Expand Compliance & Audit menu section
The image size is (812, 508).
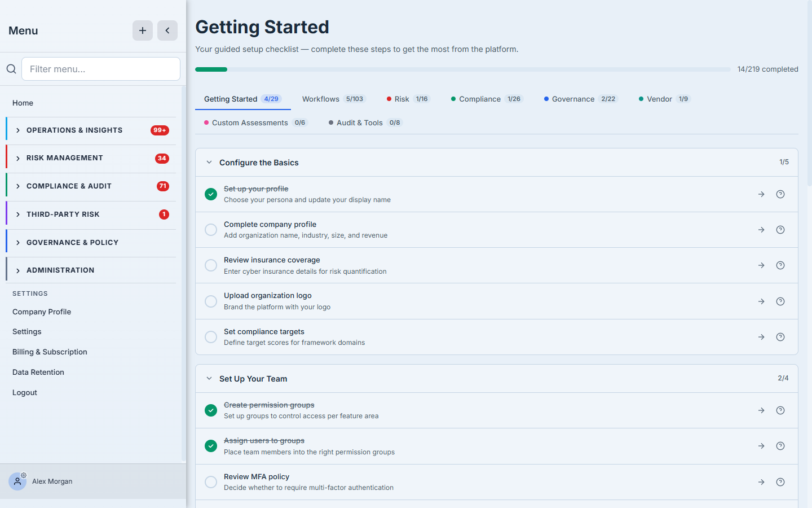(91, 186)
